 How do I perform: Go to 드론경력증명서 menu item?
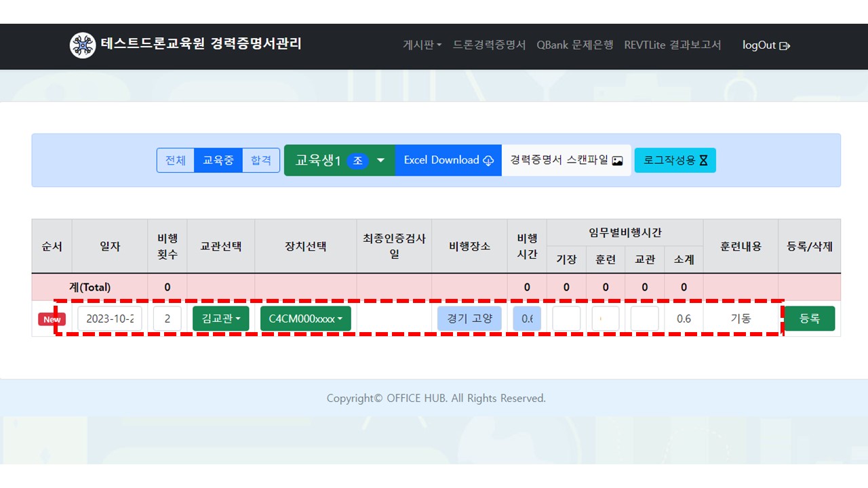click(489, 45)
